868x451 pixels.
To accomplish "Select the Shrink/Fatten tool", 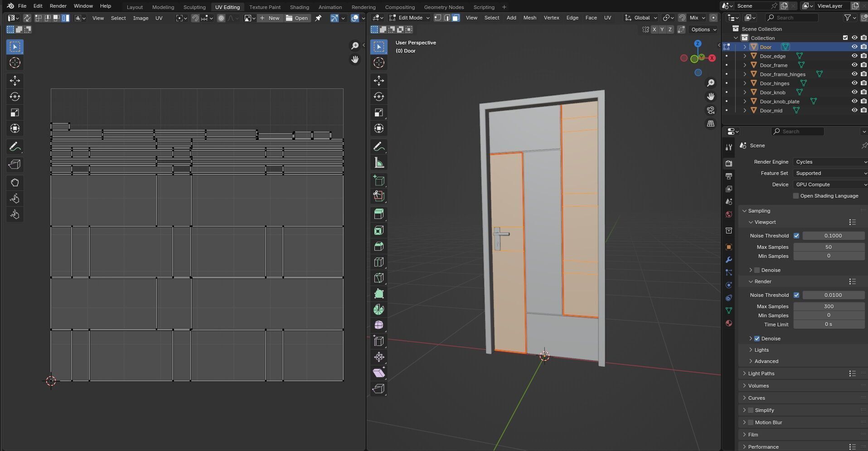I will pyautogui.click(x=379, y=357).
